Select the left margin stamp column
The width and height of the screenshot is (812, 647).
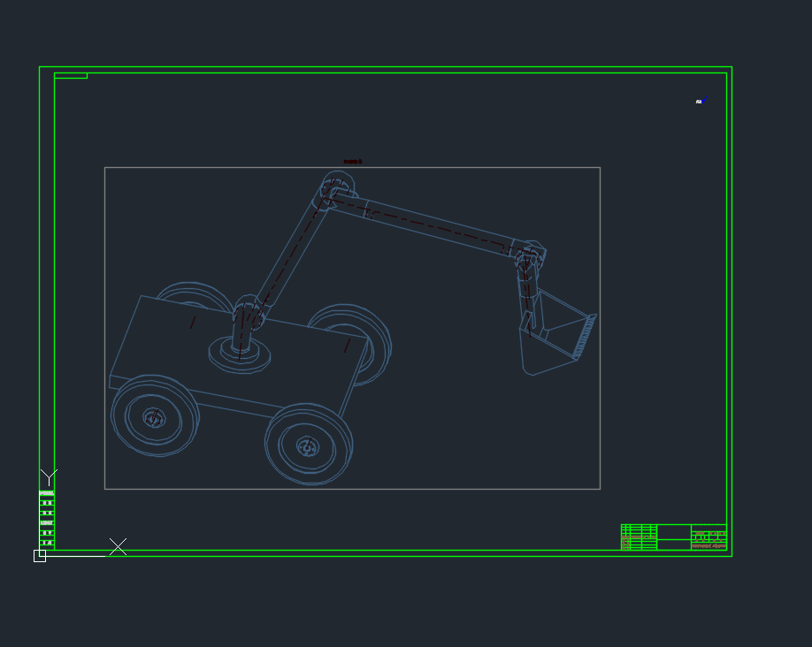(x=47, y=519)
